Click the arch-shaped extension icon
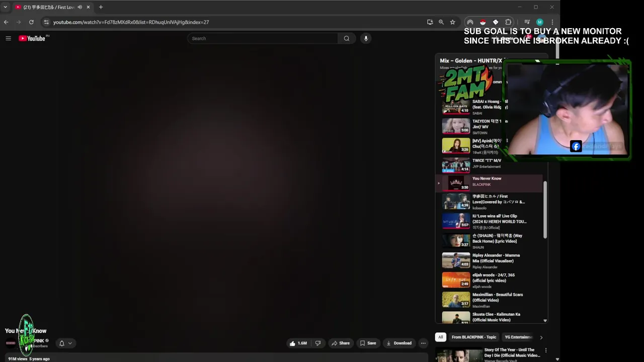Viewport: 644px width, 362px height. pyautogui.click(x=470, y=22)
